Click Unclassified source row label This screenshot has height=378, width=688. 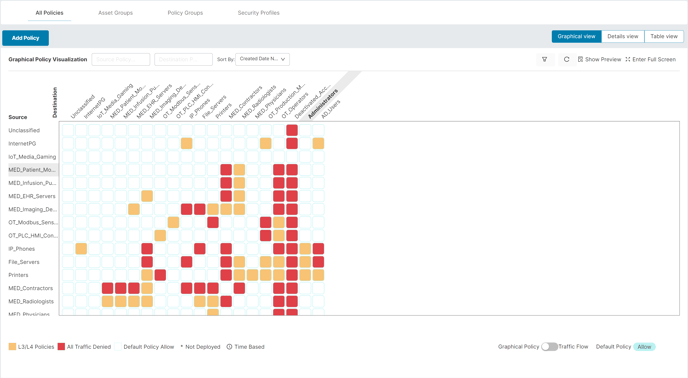[x=24, y=130]
